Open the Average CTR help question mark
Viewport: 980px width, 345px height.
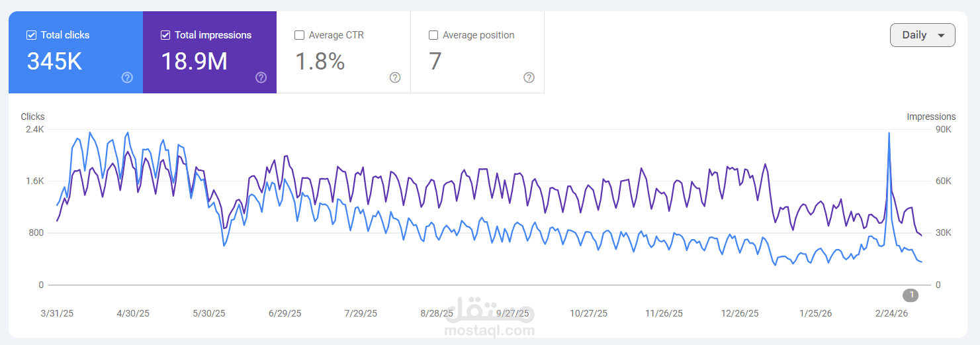[395, 77]
